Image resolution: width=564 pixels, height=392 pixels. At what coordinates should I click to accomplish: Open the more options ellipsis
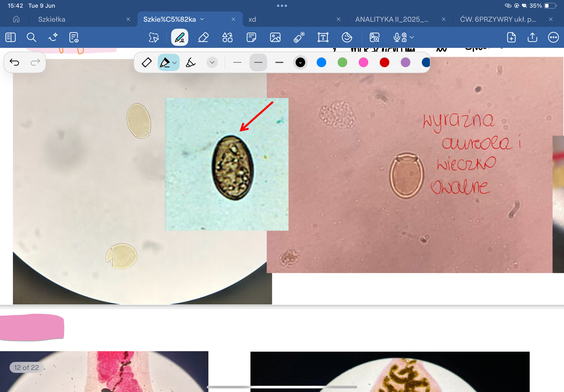(x=553, y=37)
